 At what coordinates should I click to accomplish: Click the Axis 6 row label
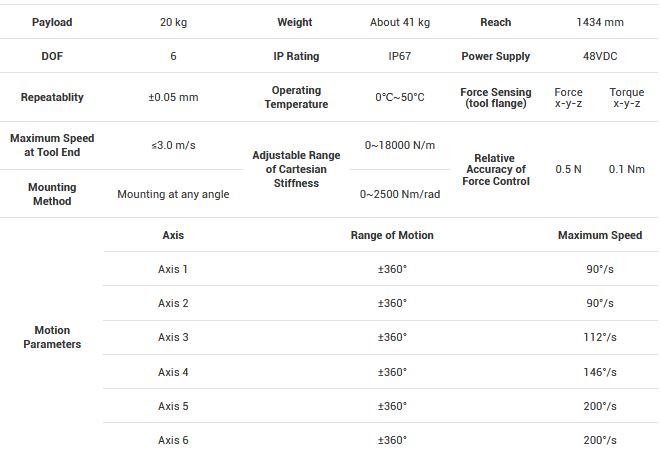(x=173, y=440)
